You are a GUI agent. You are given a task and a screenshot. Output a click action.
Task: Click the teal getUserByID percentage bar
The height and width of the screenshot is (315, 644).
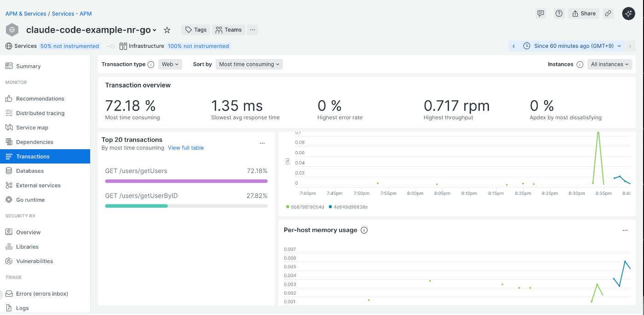(136, 206)
